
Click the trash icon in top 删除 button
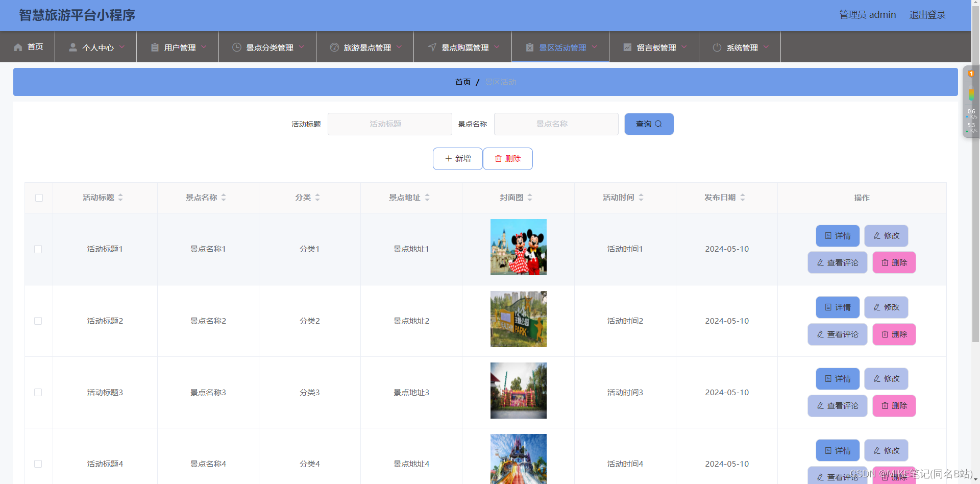498,159
